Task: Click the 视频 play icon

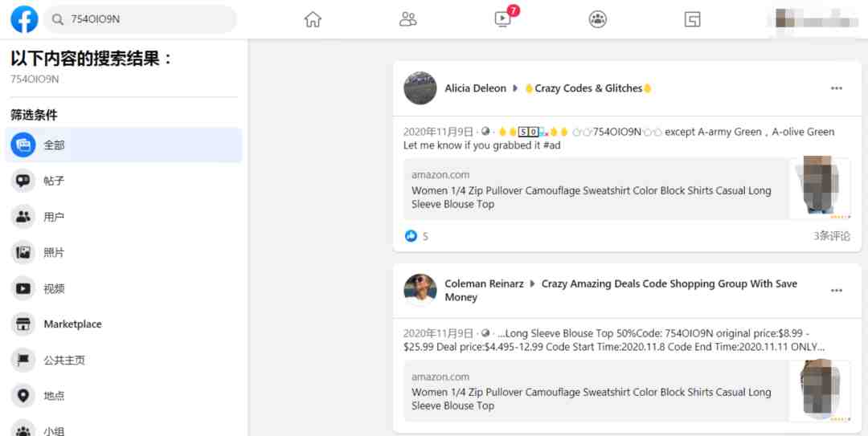Action: coord(23,288)
